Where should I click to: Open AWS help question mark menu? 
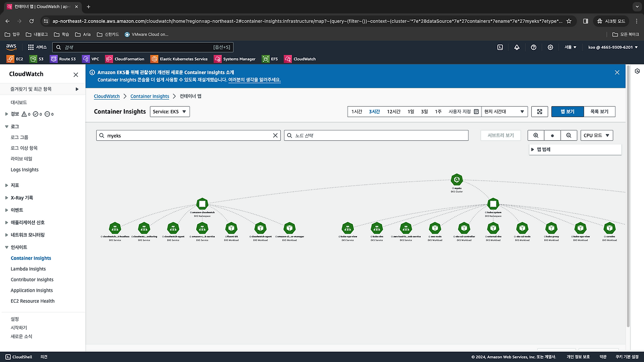[534, 47]
